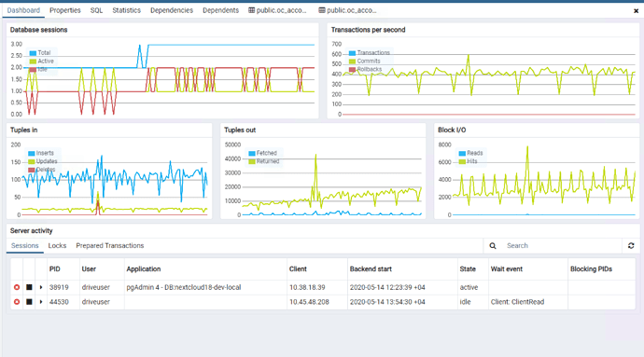Click the Transactions per second chart title
Screen dimensions: 644x357
[x=368, y=30]
